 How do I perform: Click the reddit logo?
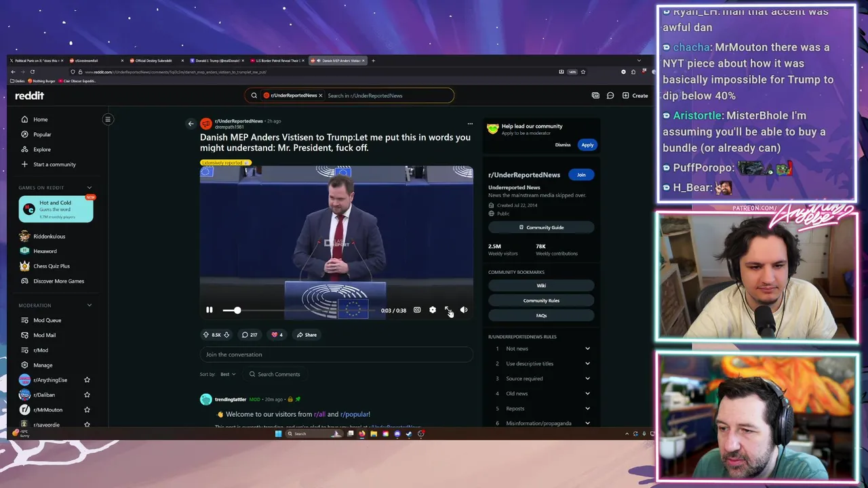(29, 96)
